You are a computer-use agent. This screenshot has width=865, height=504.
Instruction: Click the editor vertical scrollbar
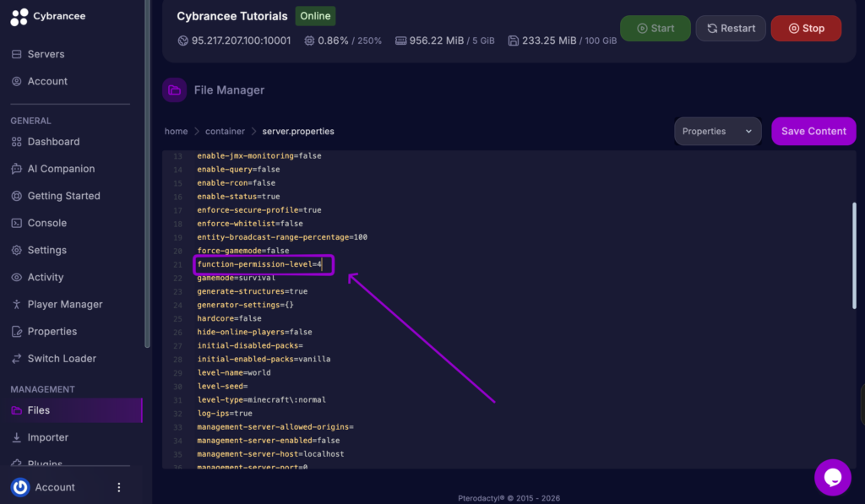pyautogui.click(x=854, y=255)
